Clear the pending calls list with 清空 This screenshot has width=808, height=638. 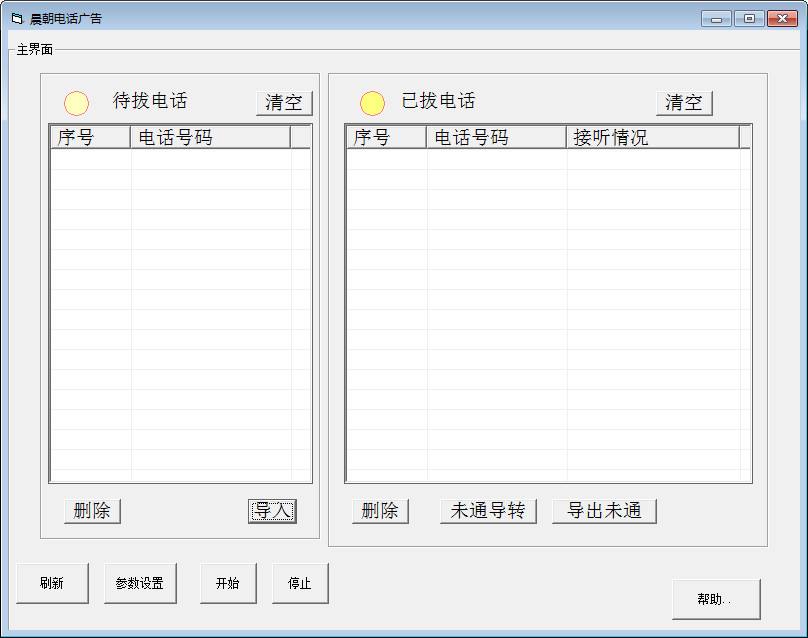pos(284,103)
